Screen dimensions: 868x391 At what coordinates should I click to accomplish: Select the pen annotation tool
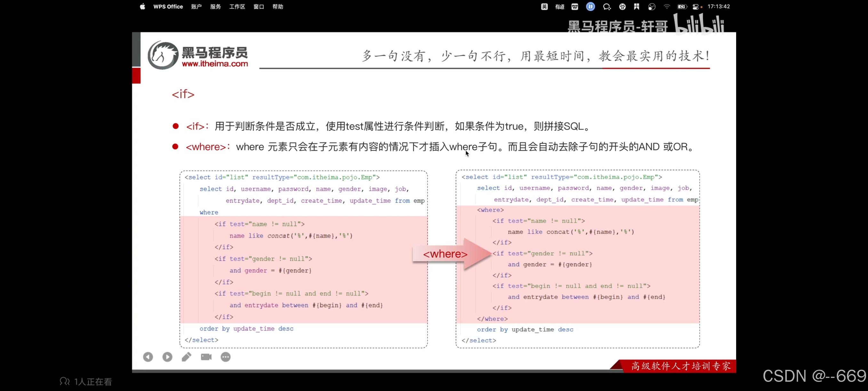(x=187, y=357)
